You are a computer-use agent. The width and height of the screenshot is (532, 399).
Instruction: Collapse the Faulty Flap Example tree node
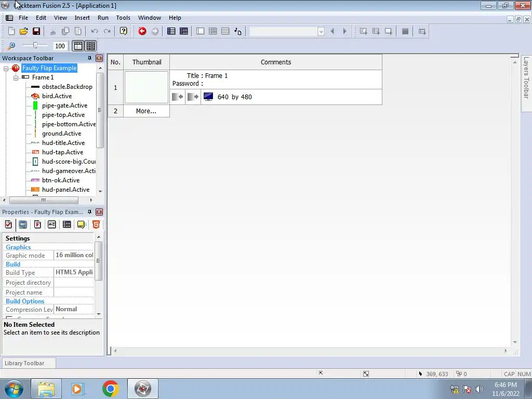click(x=6, y=69)
